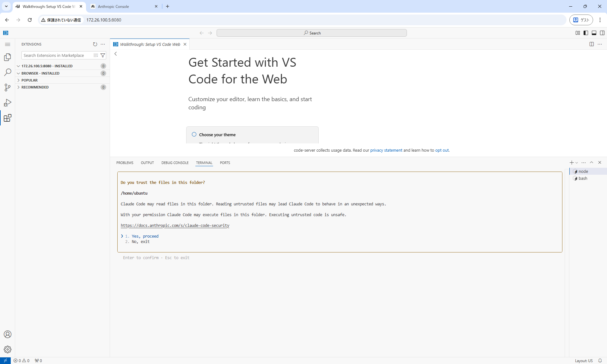Switch to the OUTPUT panel tab

click(147, 163)
